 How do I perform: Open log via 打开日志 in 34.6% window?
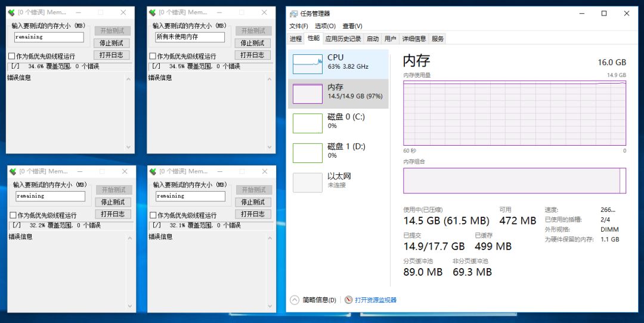pyautogui.click(x=112, y=55)
